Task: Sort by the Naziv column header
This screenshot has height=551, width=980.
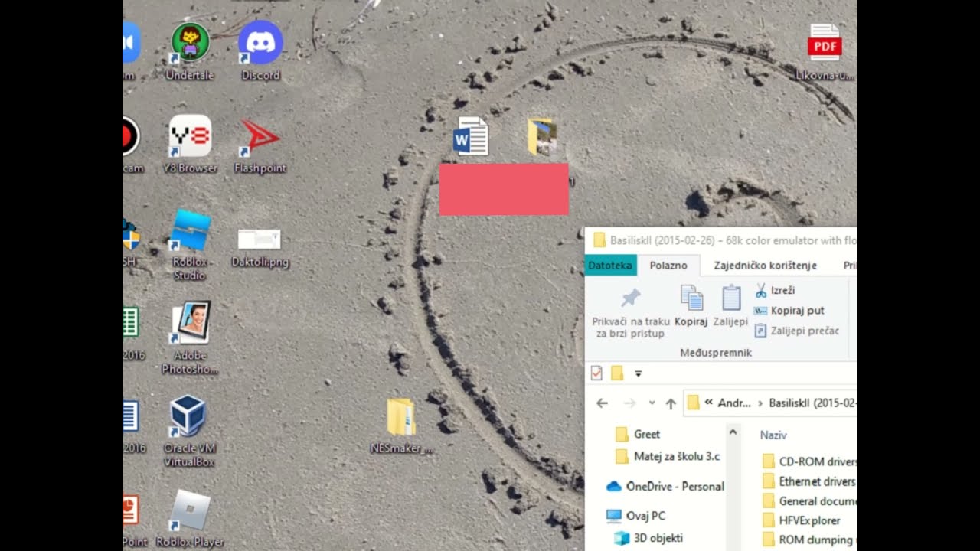Action: point(773,435)
